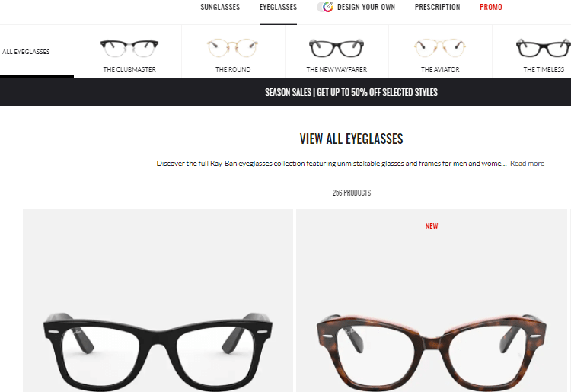Open the black Wayfarer eyeglasses product
Screen dimensions: 571x392
[x=158, y=301]
